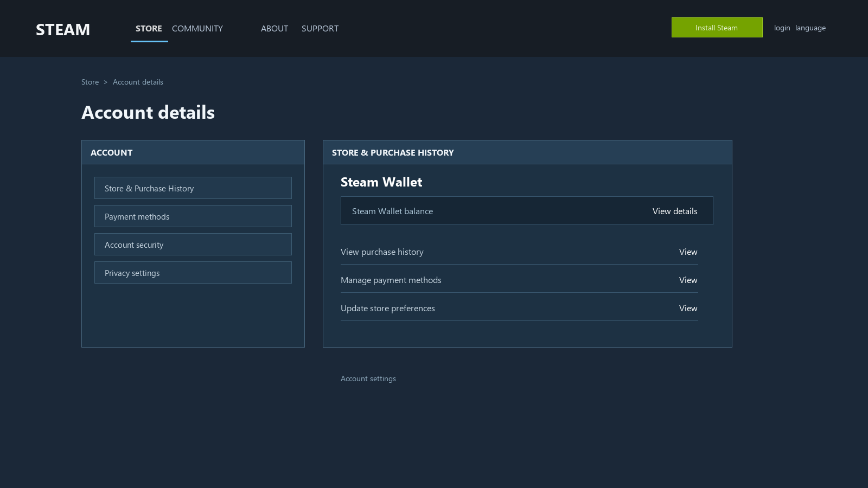Click the Install Steam button
Image resolution: width=868 pixels, height=488 pixels.
(x=717, y=28)
